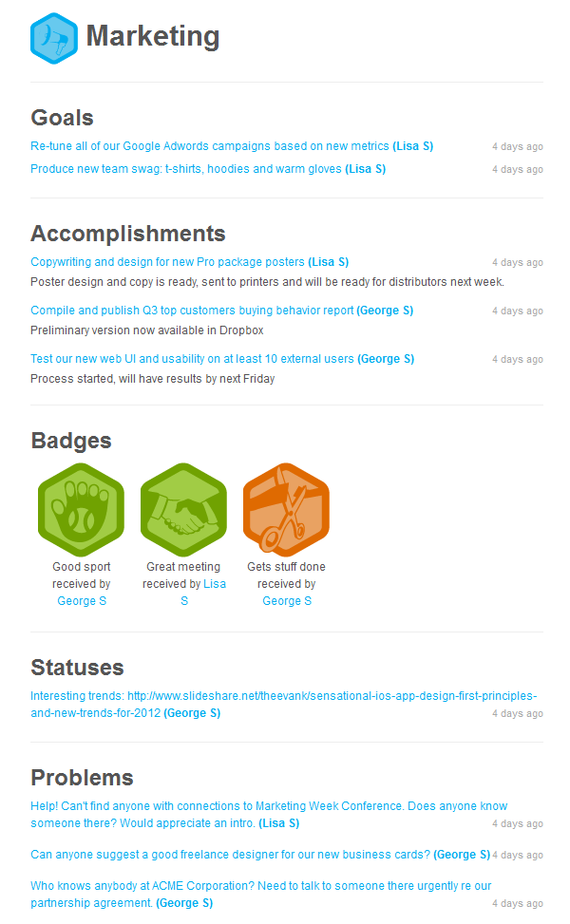
Task: Select the Great meeting handshake badge
Action: click(x=184, y=510)
